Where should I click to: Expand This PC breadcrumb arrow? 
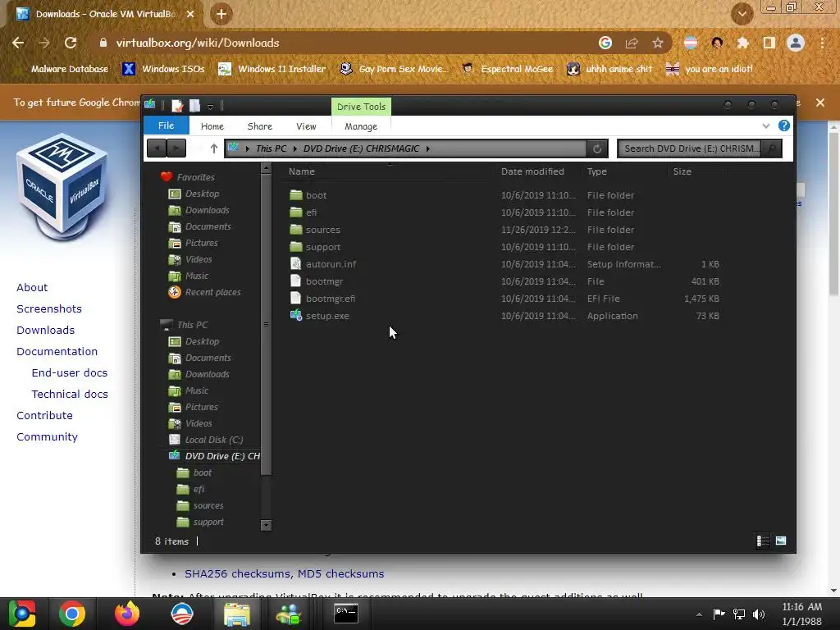[x=295, y=148]
